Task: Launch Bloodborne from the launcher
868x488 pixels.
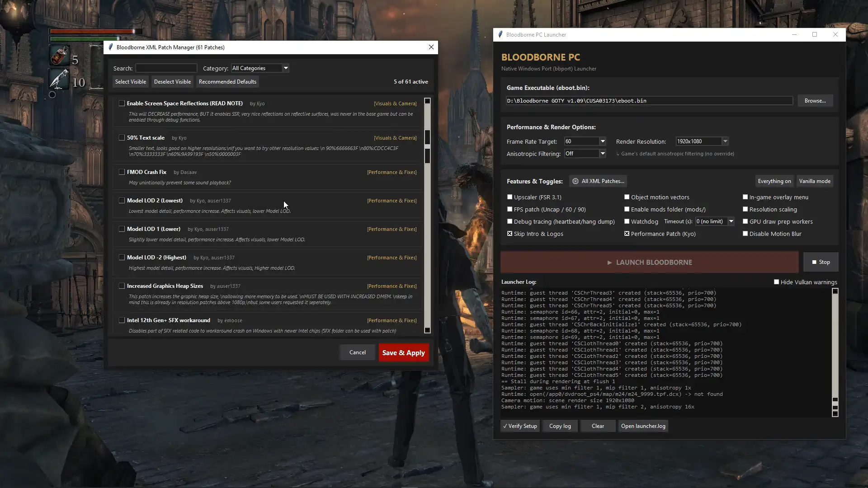Action: [650, 263]
